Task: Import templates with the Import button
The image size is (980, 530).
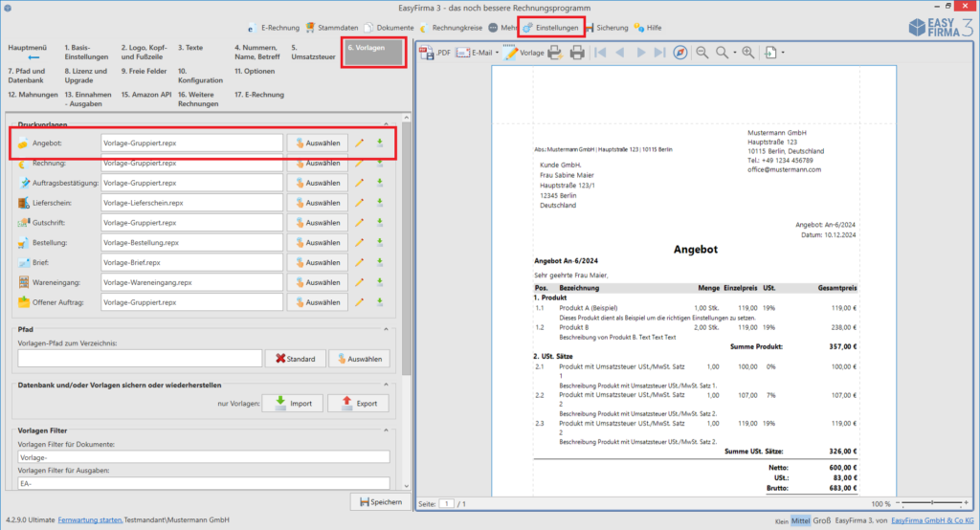Action: pyautogui.click(x=293, y=403)
